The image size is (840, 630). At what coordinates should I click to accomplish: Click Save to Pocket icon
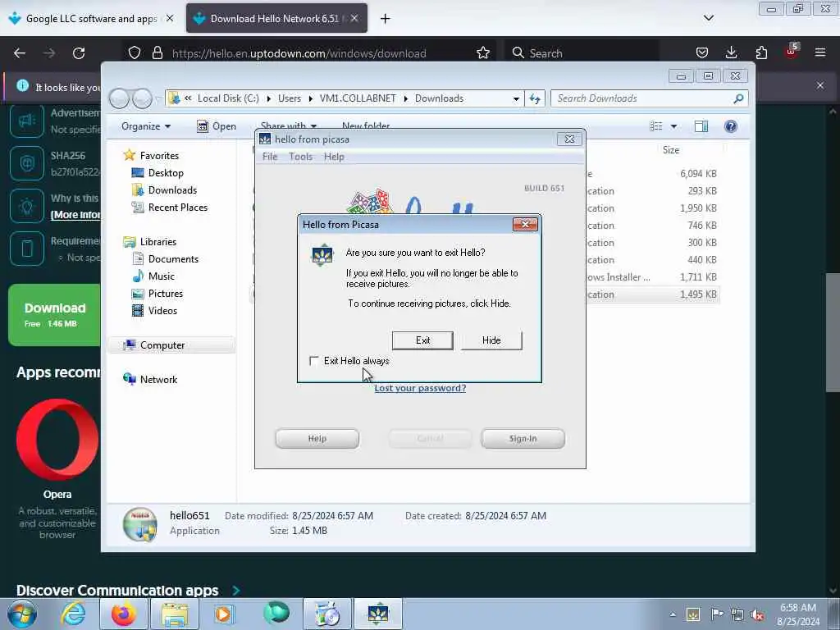tap(702, 53)
